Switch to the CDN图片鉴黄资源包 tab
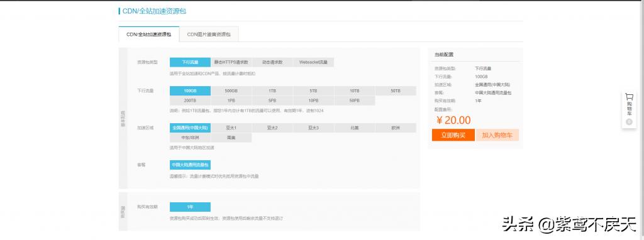The height and width of the screenshot is (240, 644). click(209, 35)
